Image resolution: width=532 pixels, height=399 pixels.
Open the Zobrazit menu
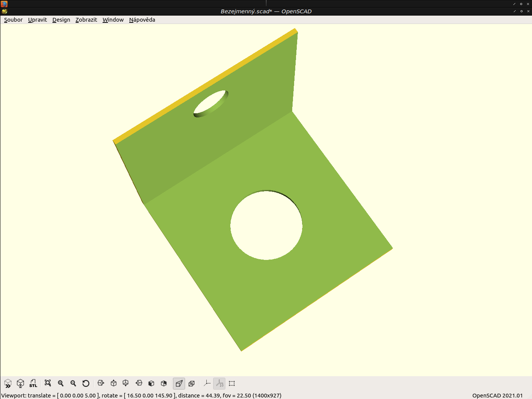point(86,20)
